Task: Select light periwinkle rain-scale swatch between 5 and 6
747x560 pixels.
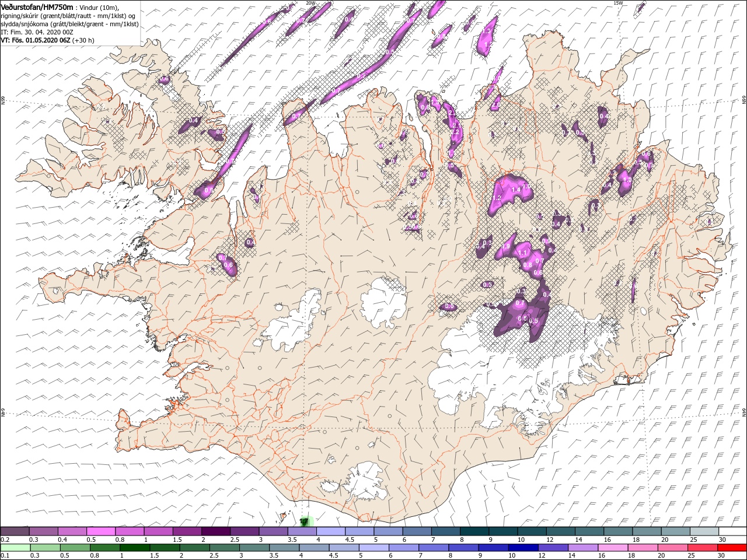Action: pyautogui.click(x=373, y=548)
